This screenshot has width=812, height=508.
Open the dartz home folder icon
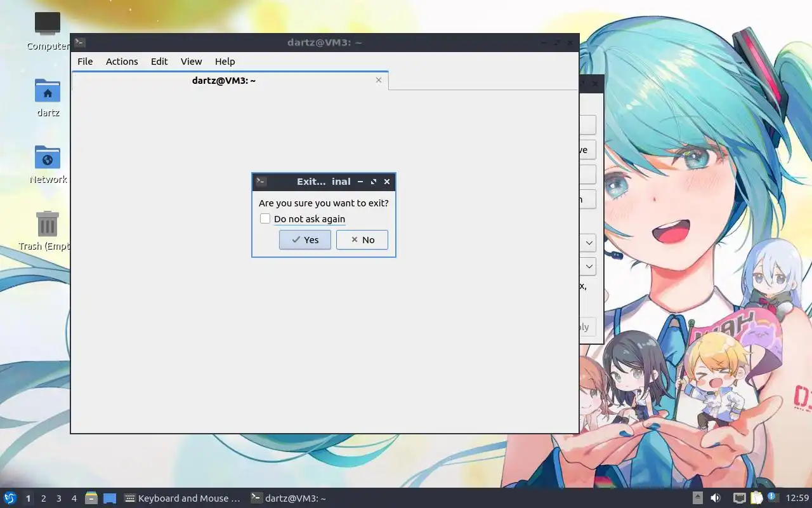tap(48, 98)
